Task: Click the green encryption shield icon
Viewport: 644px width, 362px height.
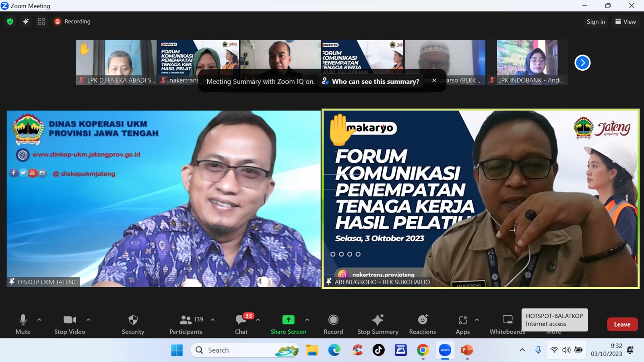Action: coord(10,22)
